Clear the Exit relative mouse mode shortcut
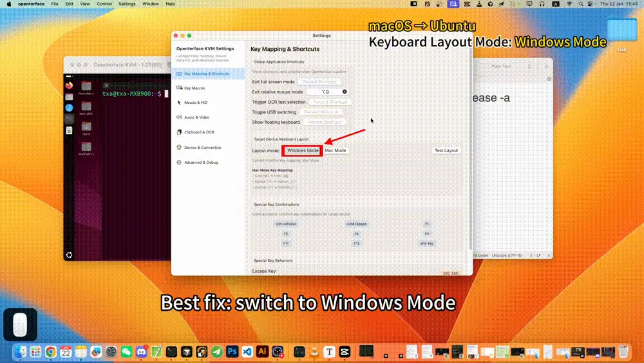The image size is (644, 363). pyautogui.click(x=345, y=92)
